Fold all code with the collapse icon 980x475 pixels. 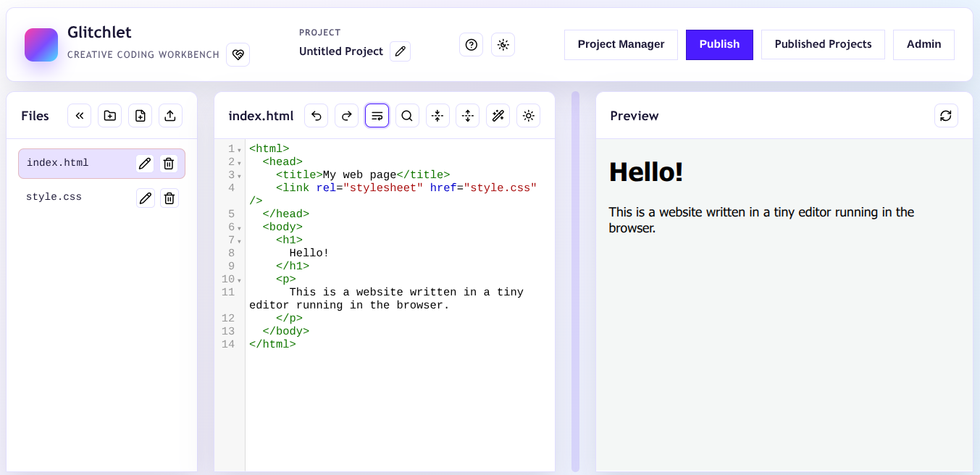[437, 116]
